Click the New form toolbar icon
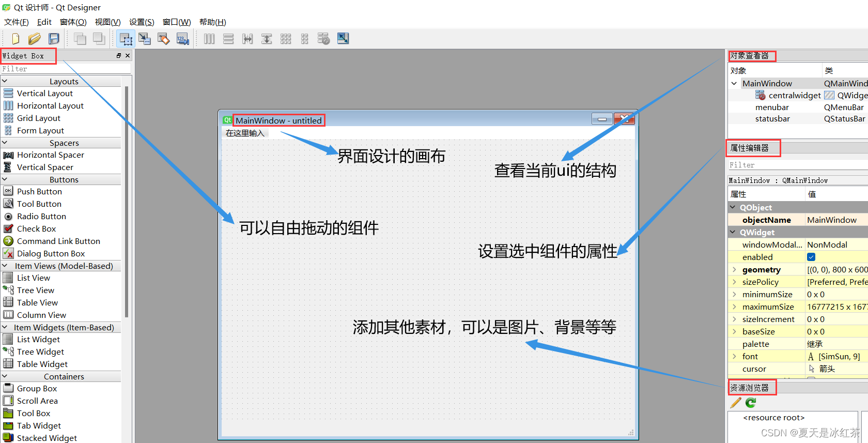868x443 pixels. (16, 39)
